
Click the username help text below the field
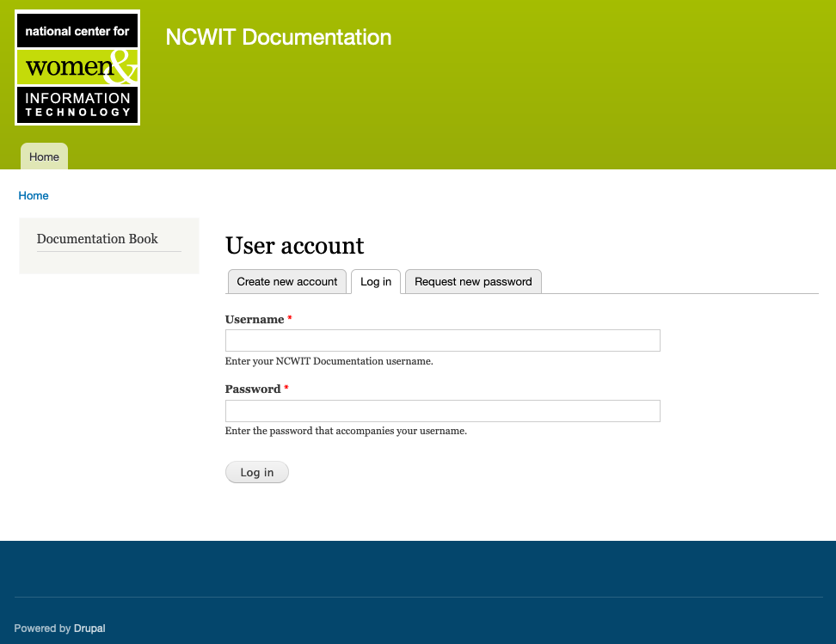point(329,361)
